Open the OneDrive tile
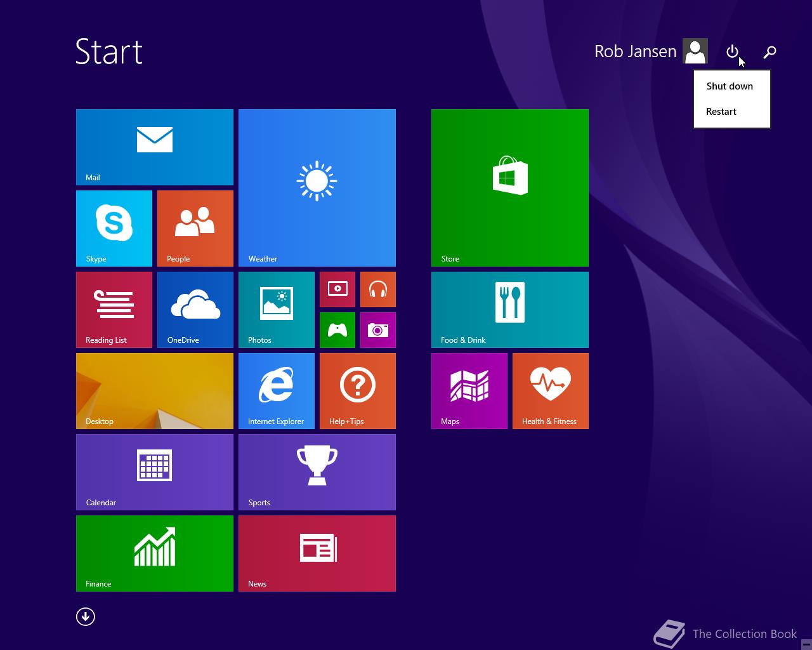812x650 pixels. (195, 310)
